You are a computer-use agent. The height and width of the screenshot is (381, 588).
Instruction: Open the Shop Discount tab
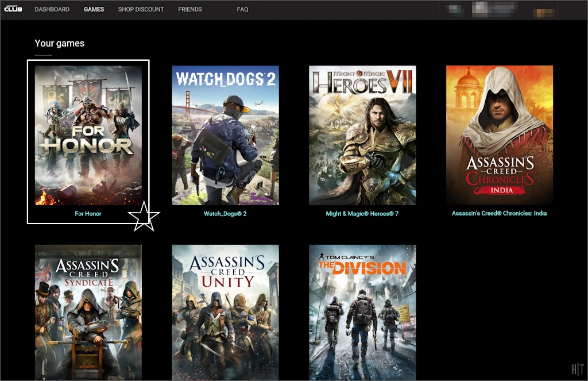pyautogui.click(x=141, y=9)
